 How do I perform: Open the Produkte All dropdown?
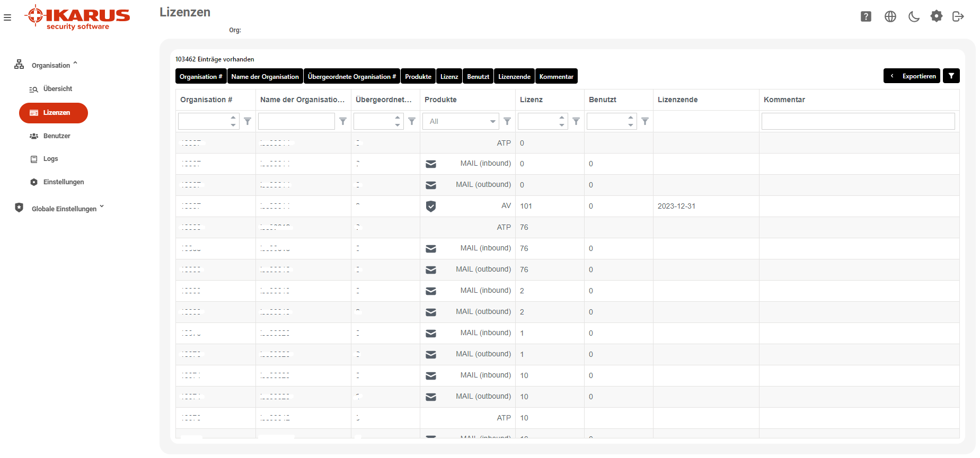coord(461,121)
